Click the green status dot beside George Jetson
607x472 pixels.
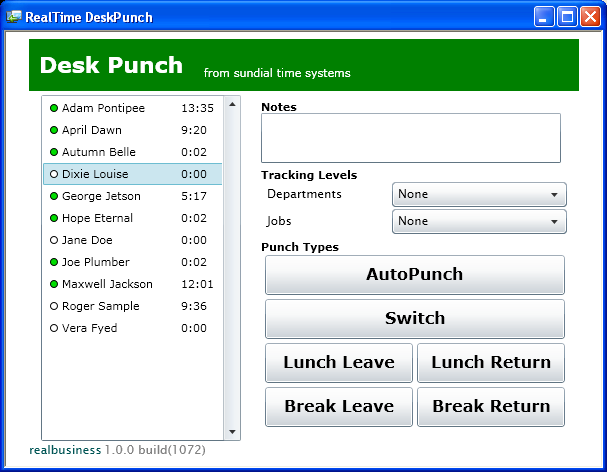54,196
